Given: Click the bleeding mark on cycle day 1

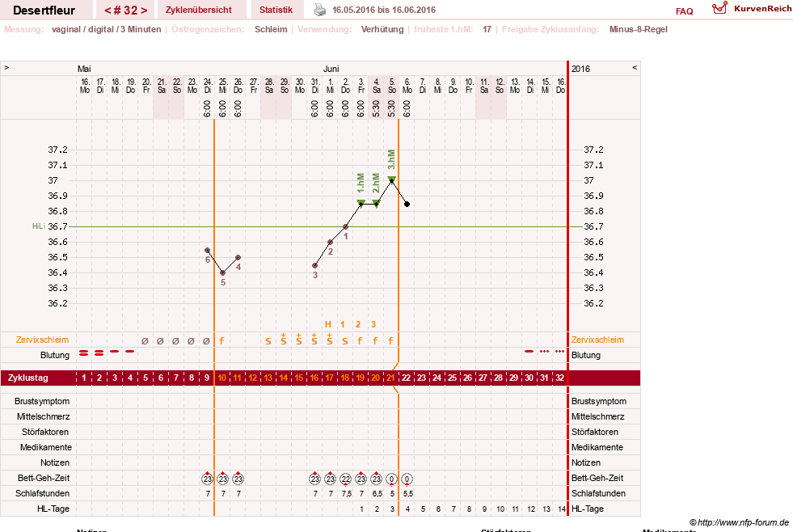Looking at the screenshot, I should pyautogui.click(x=84, y=353).
